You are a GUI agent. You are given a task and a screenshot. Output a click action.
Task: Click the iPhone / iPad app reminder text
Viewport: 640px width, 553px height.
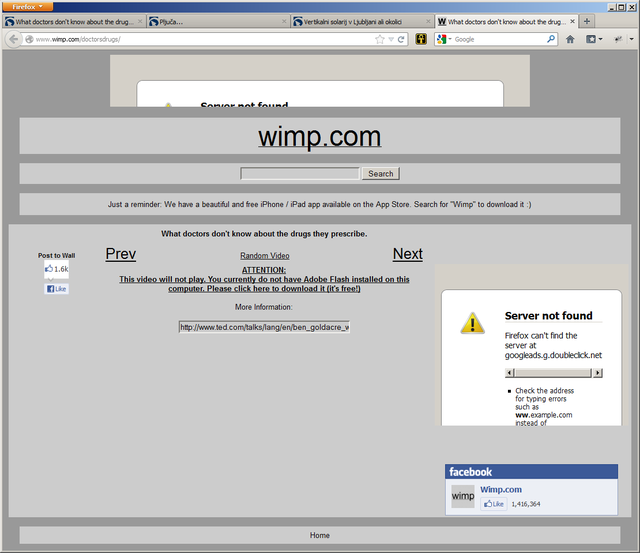pyautogui.click(x=320, y=204)
